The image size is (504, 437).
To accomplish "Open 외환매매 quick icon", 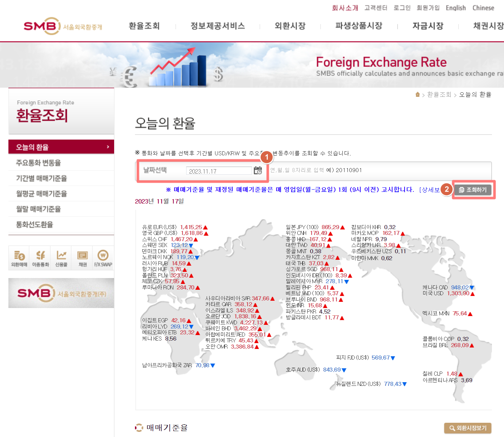I will (x=19, y=258).
